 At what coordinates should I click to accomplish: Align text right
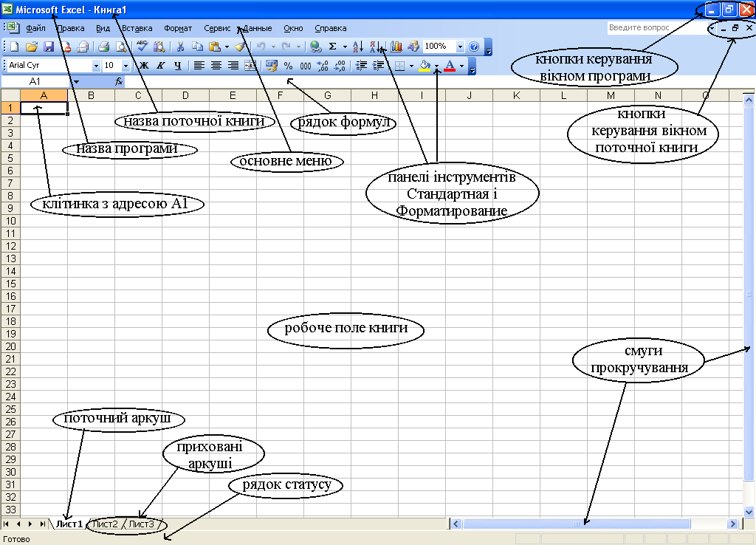pyautogui.click(x=233, y=65)
